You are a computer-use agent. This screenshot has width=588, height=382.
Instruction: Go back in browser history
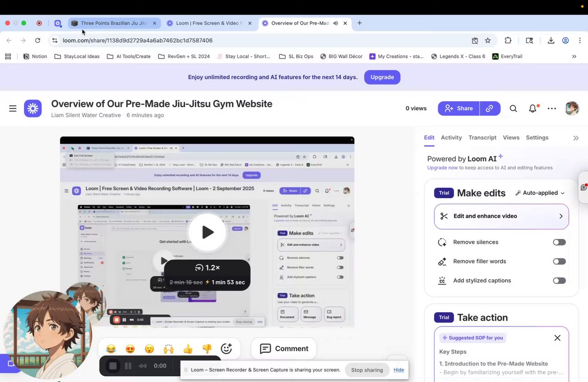point(9,40)
